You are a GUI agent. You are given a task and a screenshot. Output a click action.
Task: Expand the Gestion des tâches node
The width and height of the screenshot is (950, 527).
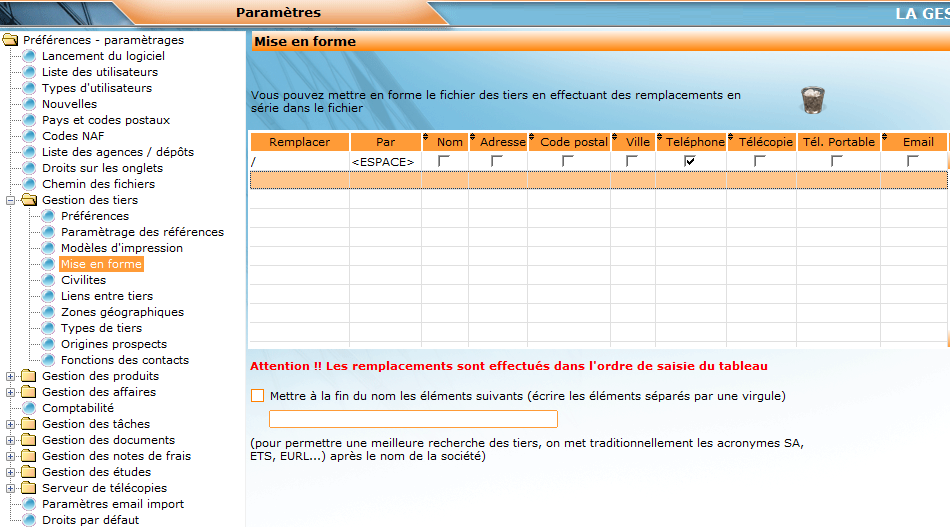(10, 425)
